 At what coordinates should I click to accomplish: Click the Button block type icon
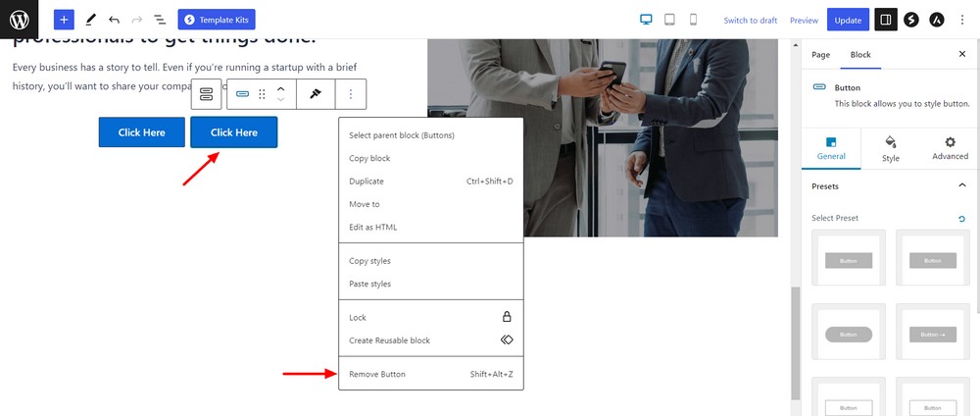[x=242, y=94]
